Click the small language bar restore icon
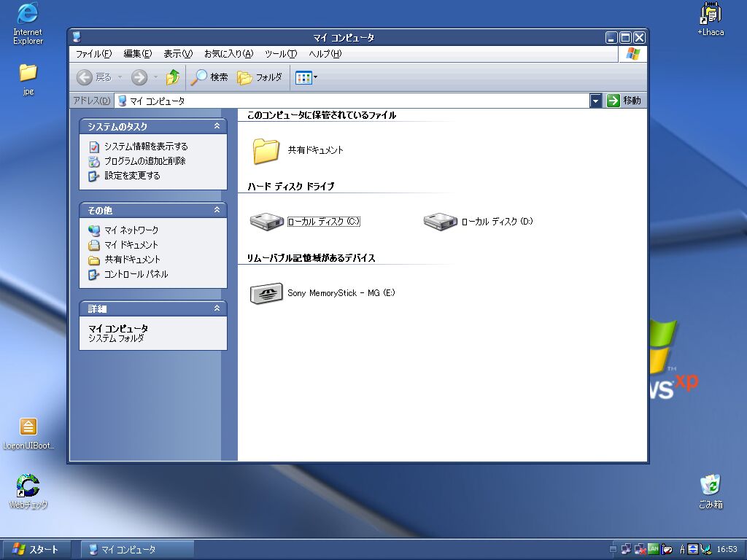This screenshot has width=747, height=560. (613, 549)
